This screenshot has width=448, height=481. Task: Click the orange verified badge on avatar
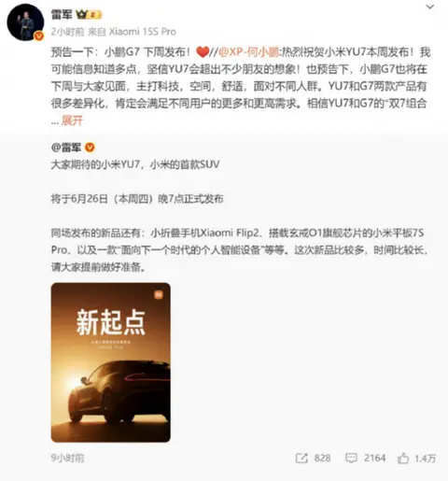coord(38,36)
